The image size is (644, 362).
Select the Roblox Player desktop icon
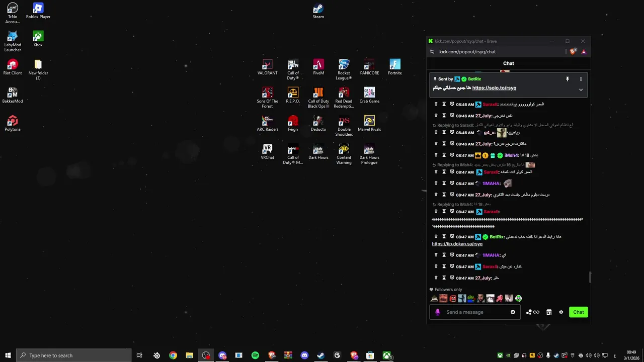tap(38, 11)
